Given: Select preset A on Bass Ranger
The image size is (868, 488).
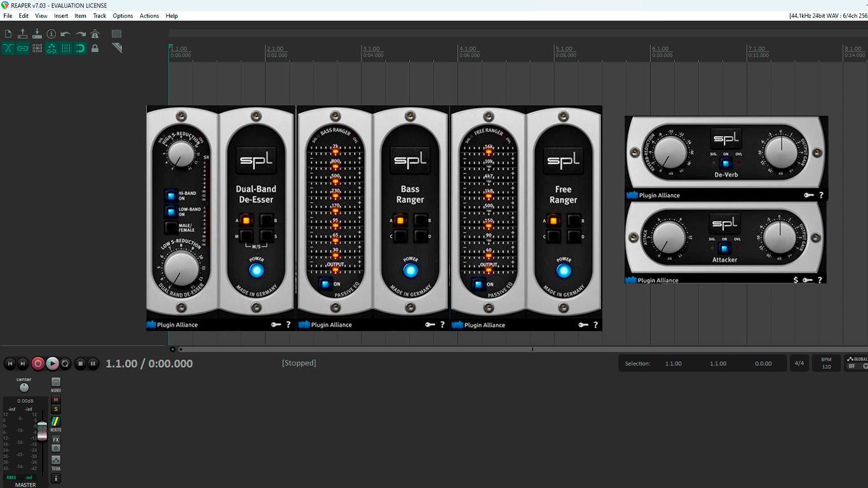Looking at the screenshot, I should point(400,220).
